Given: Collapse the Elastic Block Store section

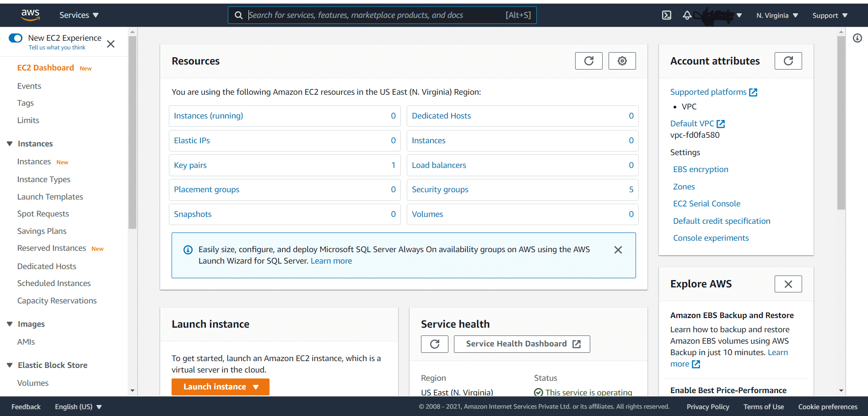Looking at the screenshot, I should (x=10, y=365).
